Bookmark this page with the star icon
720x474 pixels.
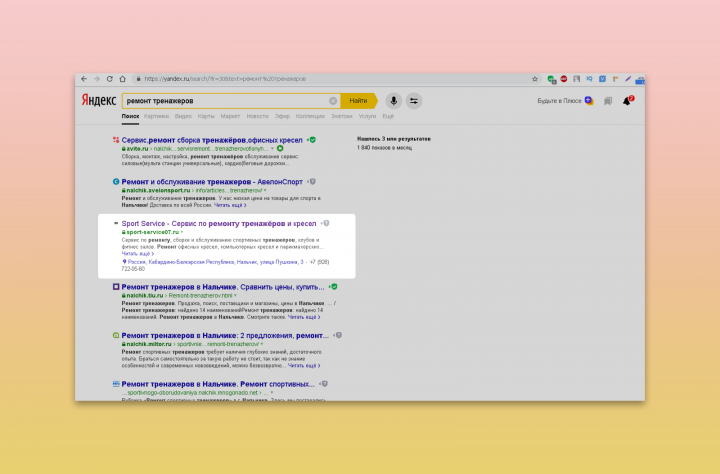pos(535,79)
